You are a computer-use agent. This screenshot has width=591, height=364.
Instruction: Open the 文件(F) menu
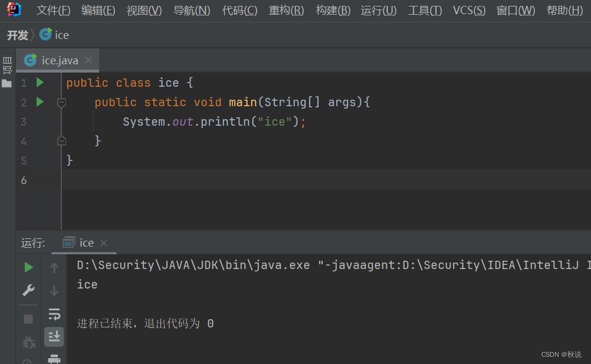tap(53, 11)
